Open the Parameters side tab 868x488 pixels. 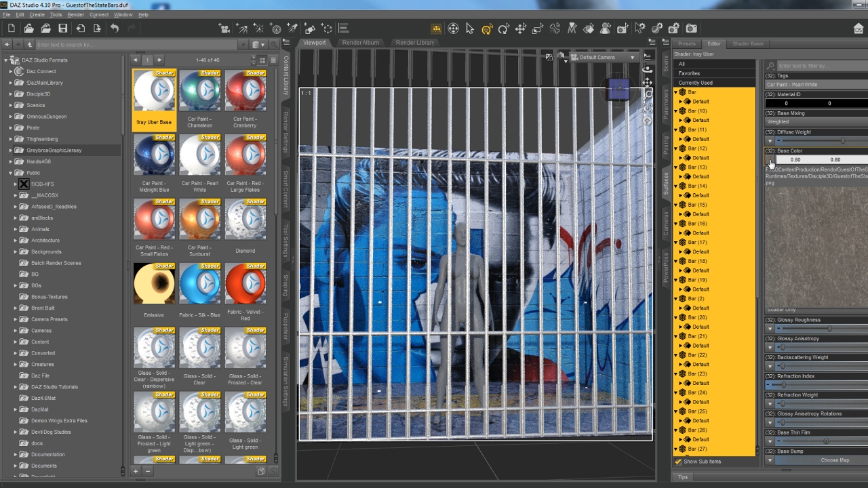click(x=665, y=102)
